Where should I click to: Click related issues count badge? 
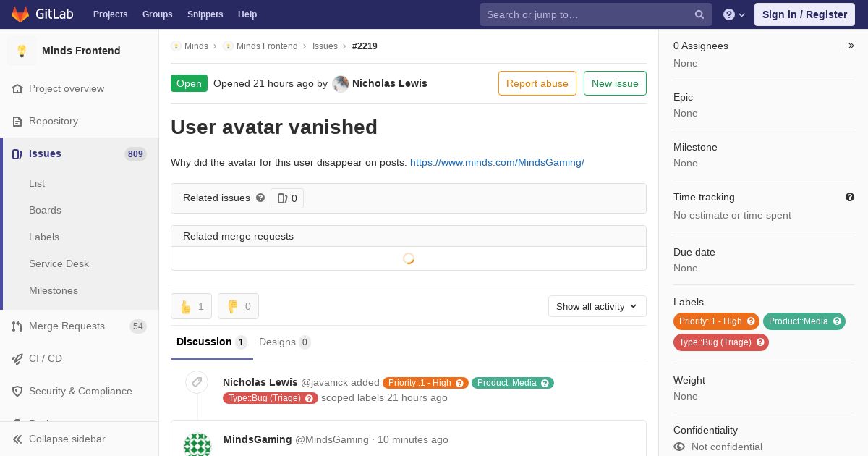pos(287,198)
